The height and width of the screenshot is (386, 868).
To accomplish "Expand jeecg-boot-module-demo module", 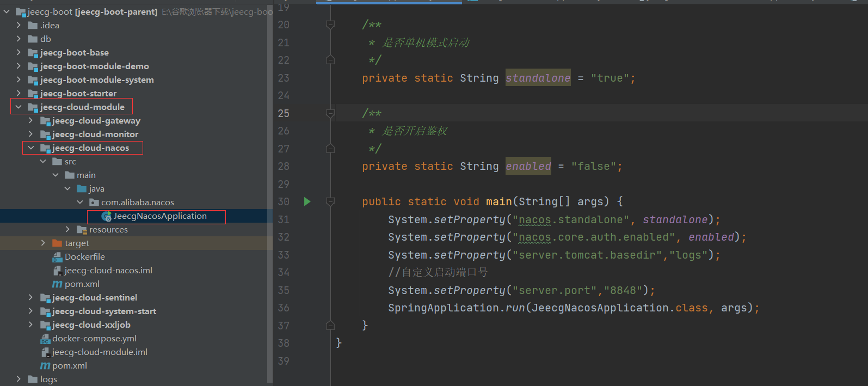I will coord(19,66).
